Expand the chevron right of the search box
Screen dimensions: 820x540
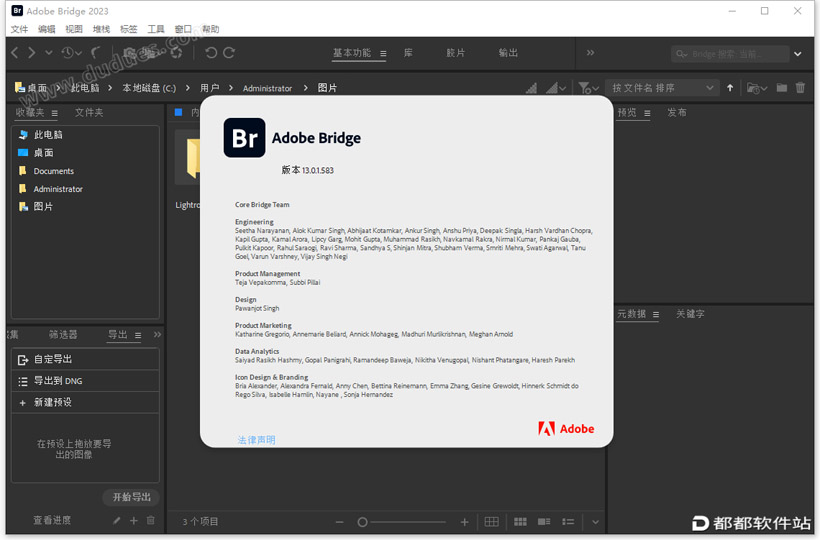click(798, 54)
